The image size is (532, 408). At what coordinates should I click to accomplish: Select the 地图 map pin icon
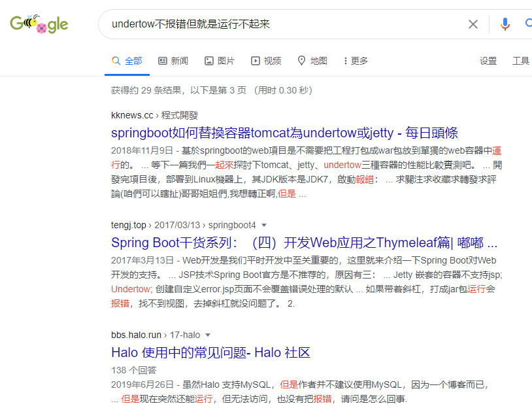[301, 60]
